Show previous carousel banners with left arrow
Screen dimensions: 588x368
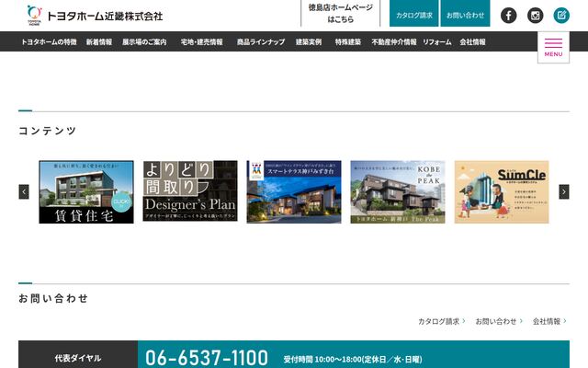click(x=24, y=192)
